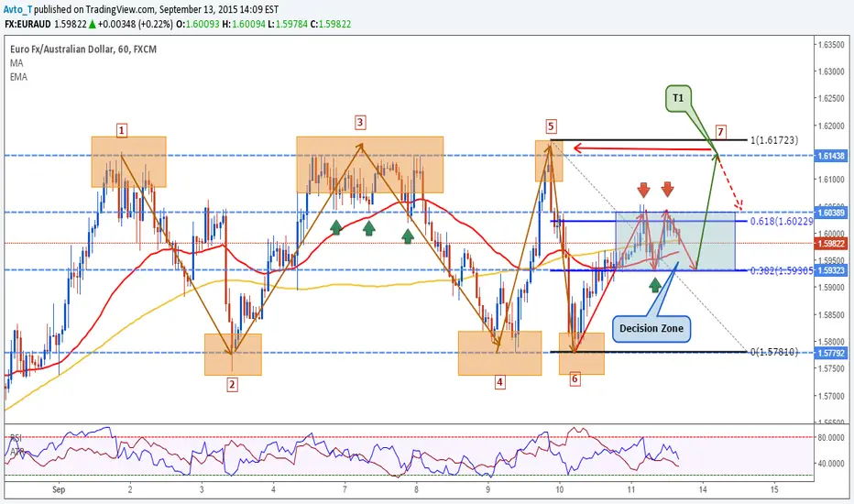Click the 14 label on date axis
Screen dimensions: 854x504
pyautogui.click(x=703, y=489)
